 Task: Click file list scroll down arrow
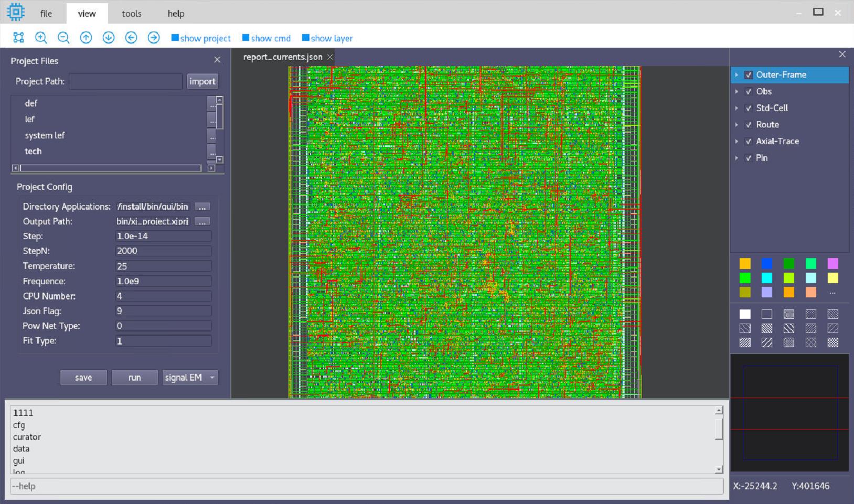coord(220,160)
